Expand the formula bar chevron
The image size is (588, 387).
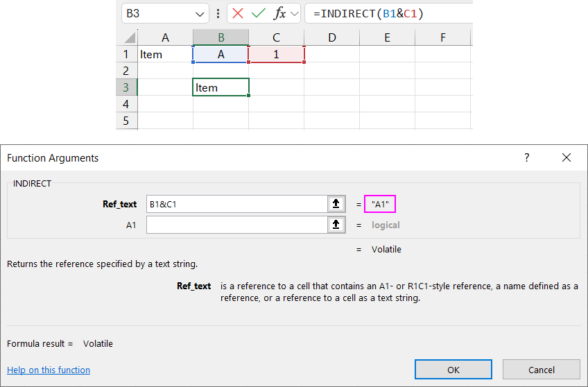(295, 15)
